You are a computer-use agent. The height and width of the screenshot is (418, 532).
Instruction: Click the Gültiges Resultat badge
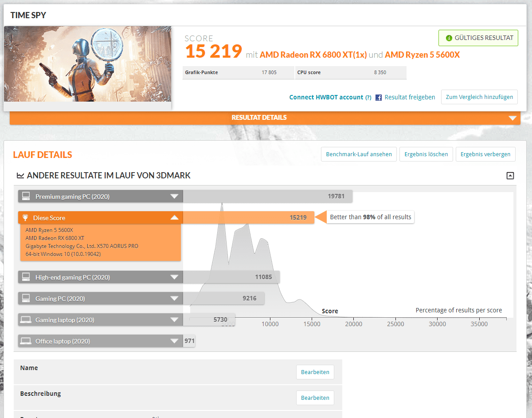(478, 38)
